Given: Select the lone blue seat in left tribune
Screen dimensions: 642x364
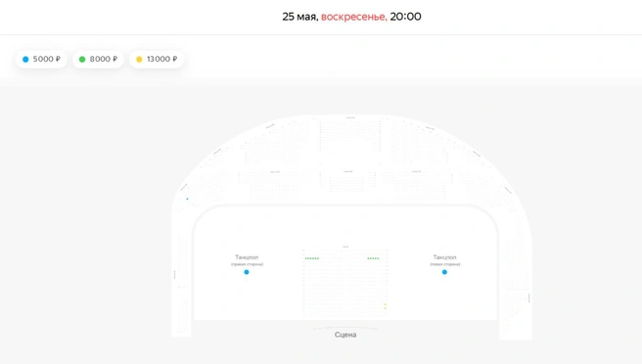Looking at the screenshot, I should coord(188,199).
